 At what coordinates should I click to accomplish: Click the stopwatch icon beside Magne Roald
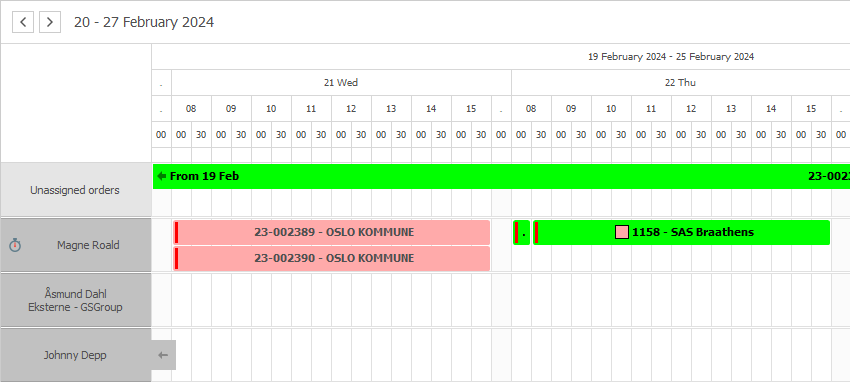pos(15,245)
